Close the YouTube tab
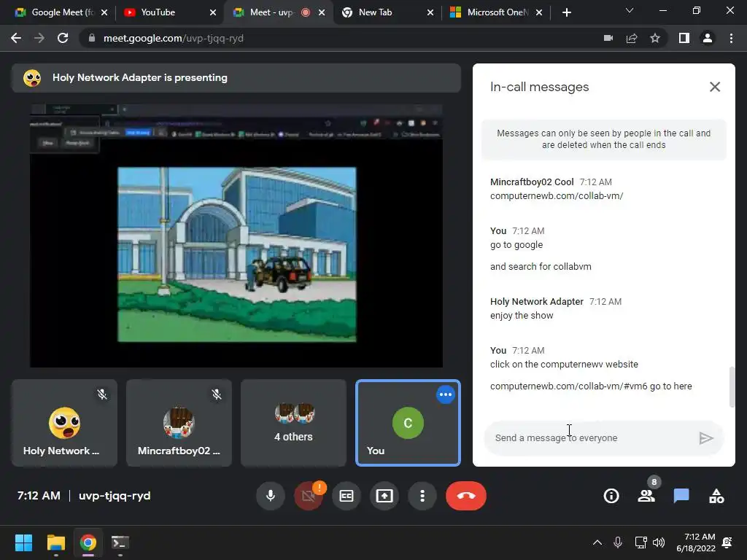 click(x=213, y=12)
